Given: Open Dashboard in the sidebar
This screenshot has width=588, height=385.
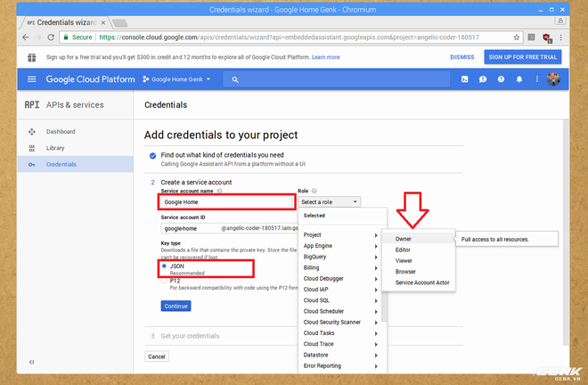Looking at the screenshot, I should click(76, 132).
